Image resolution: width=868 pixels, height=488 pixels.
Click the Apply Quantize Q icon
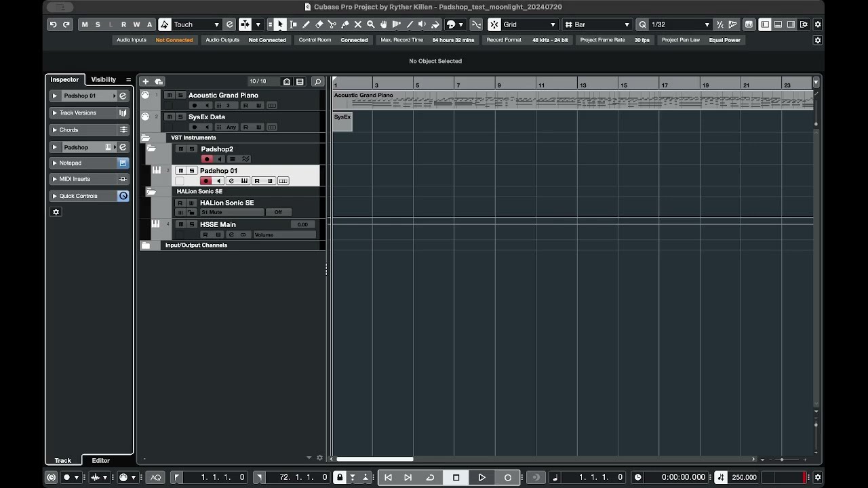coord(642,24)
